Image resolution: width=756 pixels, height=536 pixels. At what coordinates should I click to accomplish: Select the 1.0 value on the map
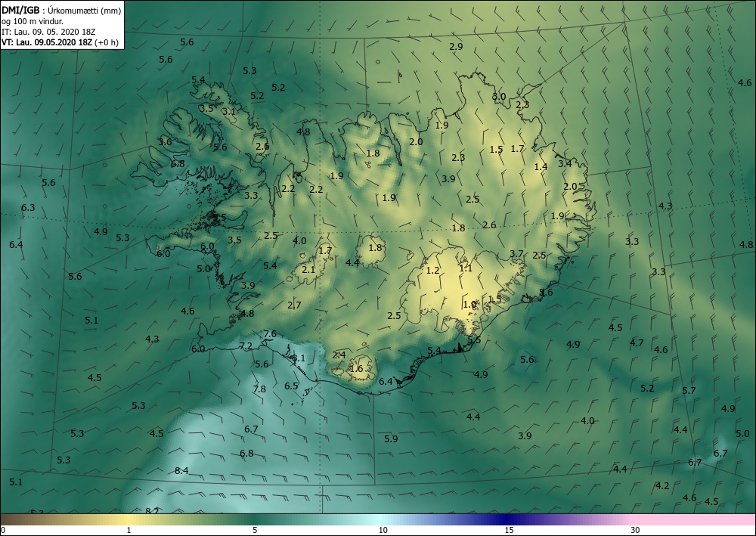(469, 305)
